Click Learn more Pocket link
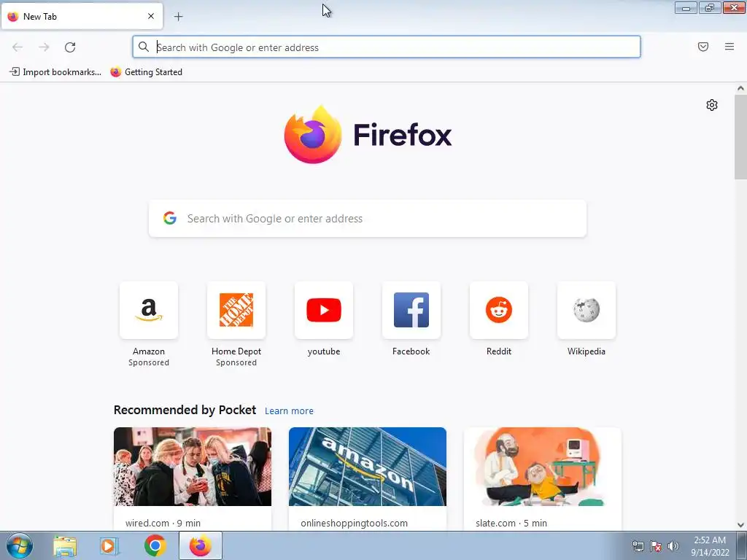The width and height of the screenshot is (747, 560). [x=289, y=411]
